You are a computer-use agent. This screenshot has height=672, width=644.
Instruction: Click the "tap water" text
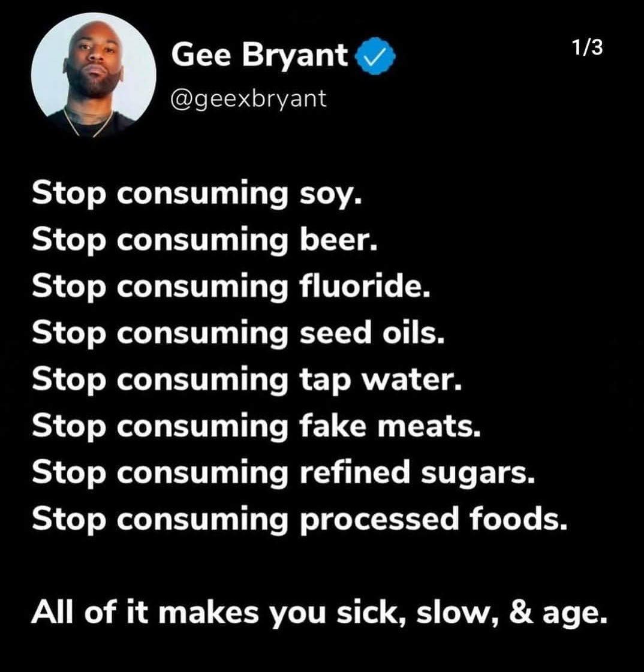click(x=380, y=379)
